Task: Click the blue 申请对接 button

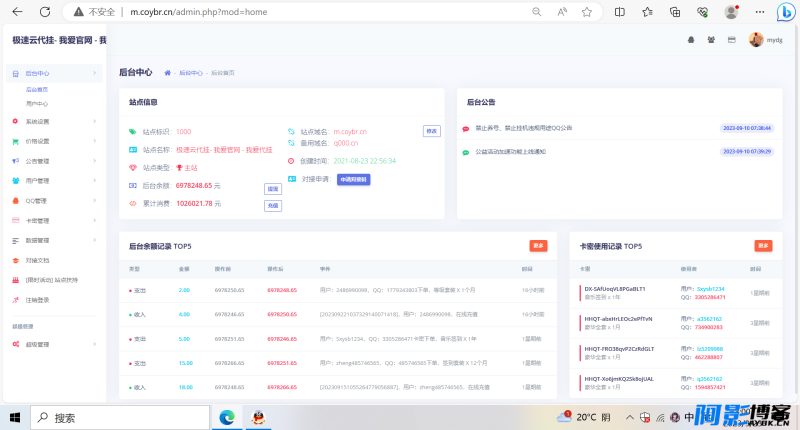Action: tap(354, 180)
